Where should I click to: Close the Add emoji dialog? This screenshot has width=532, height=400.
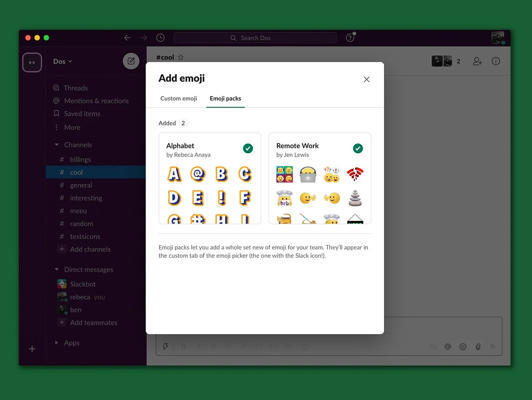366,80
